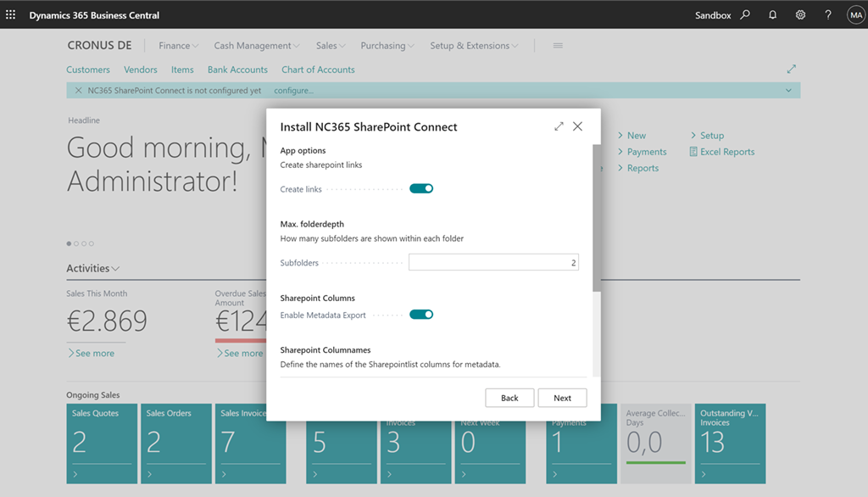The width and height of the screenshot is (868, 497).
Task: Click the €2.869 sales amount
Action: click(107, 321)
